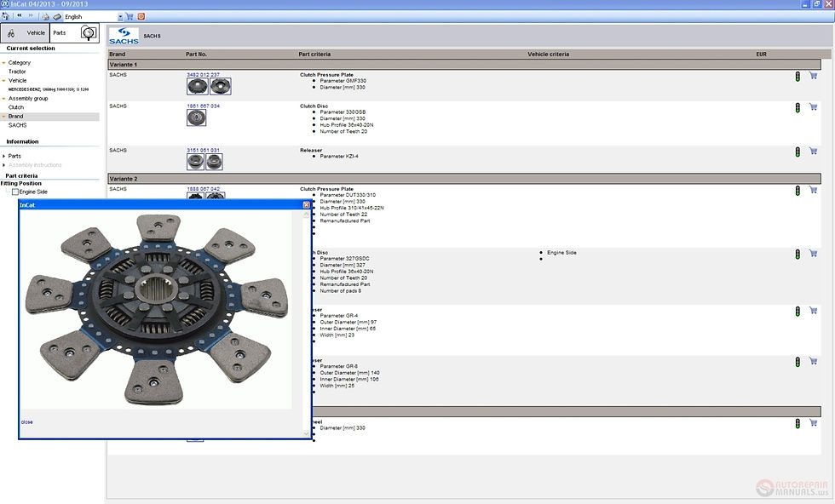Check availability light for 327GSDC clutch disc
The width and height of the screenshot is (835, 504).
pyautogui.click(x=798, y=255)
